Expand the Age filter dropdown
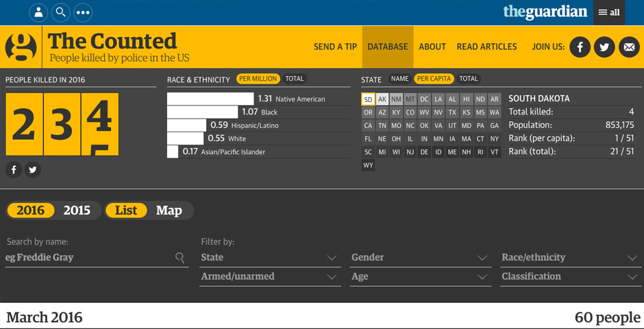 [421, 277]
